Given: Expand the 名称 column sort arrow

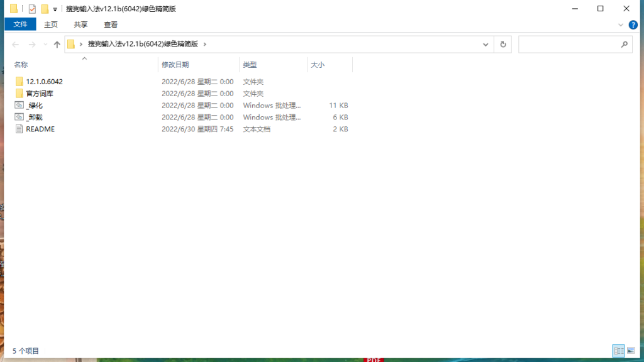Looking at the screenshot, I should click(x=84, y=58).
